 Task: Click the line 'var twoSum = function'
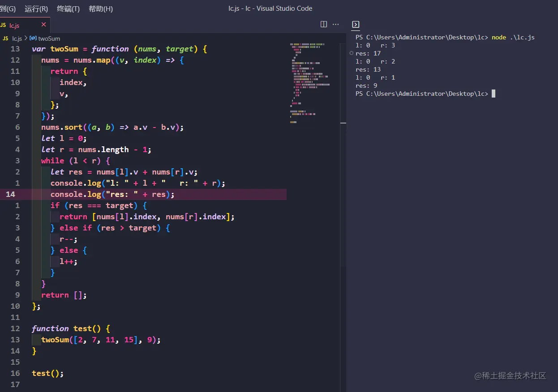119,49
